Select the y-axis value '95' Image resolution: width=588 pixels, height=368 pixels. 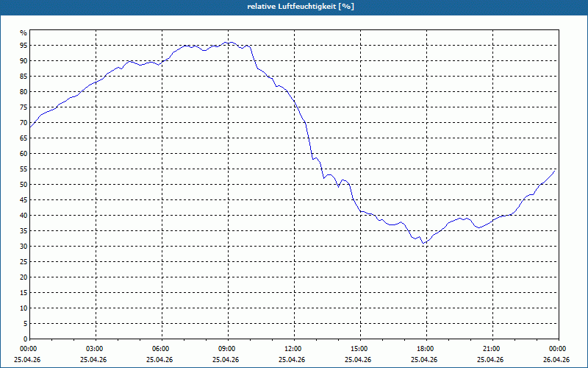24,46
